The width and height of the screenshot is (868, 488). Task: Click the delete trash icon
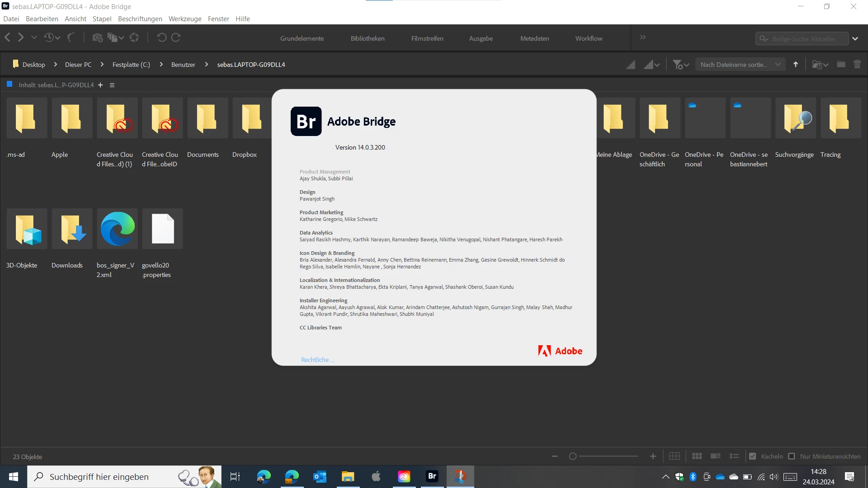(857, 64)
